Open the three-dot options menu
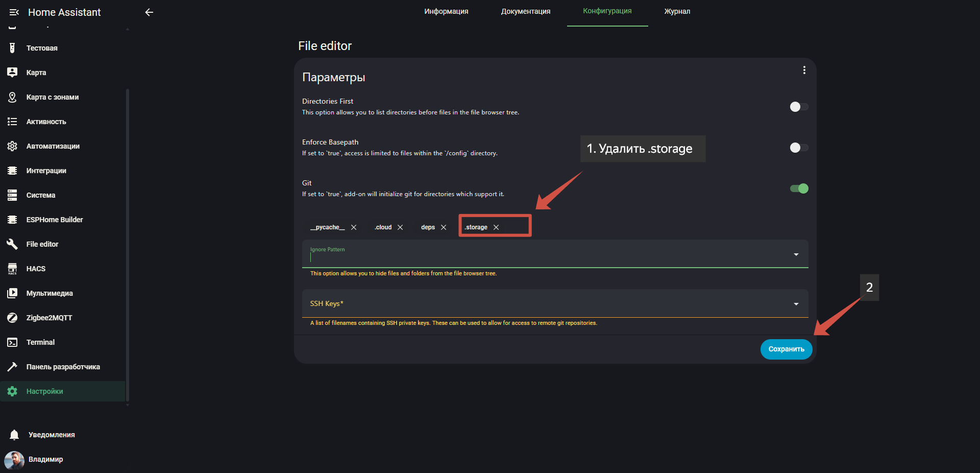980x473 pixels. (x=804, y=70)
